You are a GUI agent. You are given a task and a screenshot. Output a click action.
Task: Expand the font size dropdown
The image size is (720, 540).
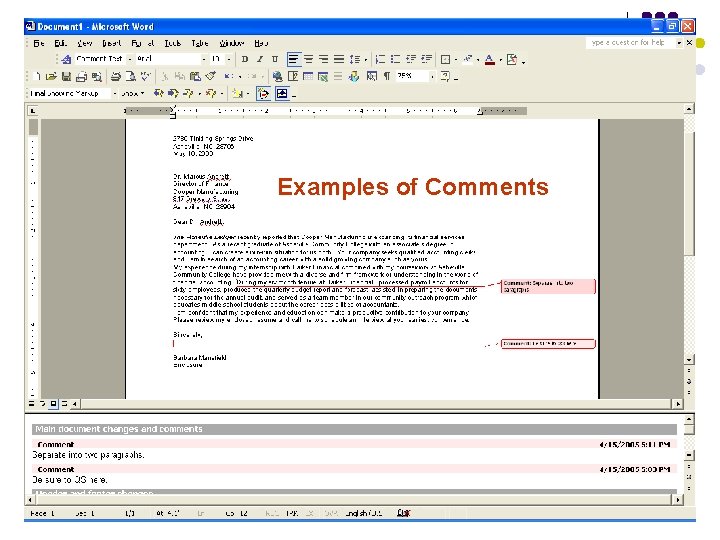coord(229,59)
